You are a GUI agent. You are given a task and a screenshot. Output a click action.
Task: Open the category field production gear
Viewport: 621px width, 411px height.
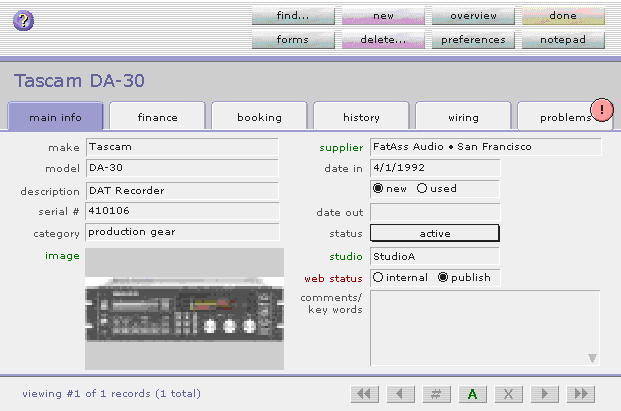182,232
